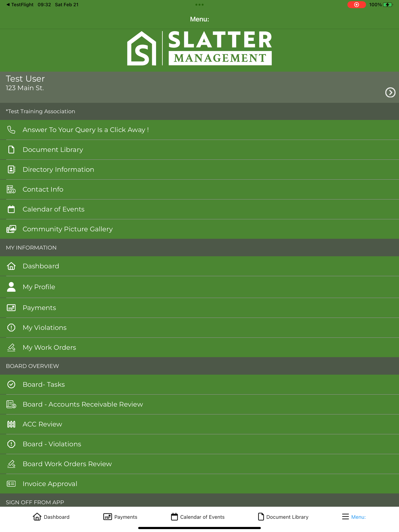Tap the Contact Info building icon

point(11,189)
